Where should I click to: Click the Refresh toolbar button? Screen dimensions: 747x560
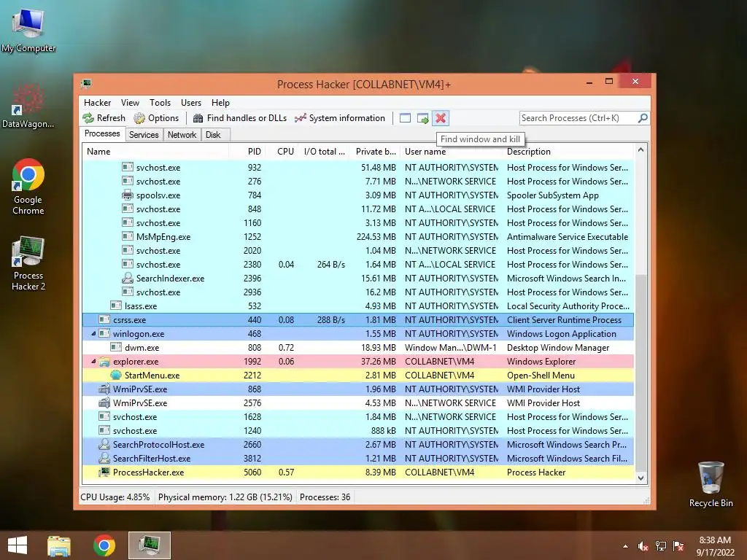pos(104,118)
